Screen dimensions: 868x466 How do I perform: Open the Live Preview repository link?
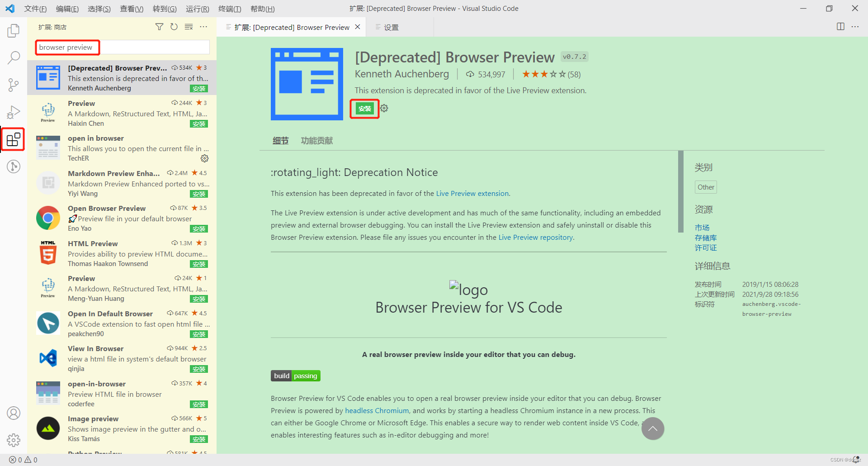[x=536, y=237]
